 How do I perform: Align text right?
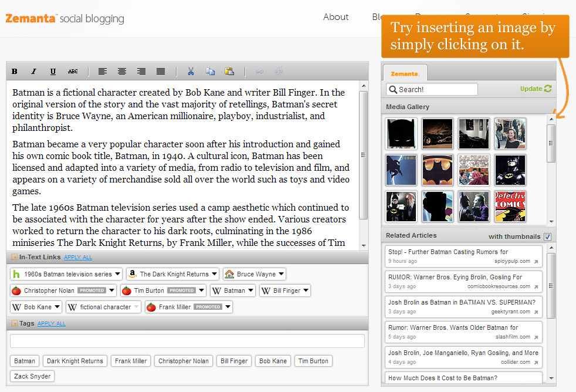pyautogui.click(x=141, y=71)
